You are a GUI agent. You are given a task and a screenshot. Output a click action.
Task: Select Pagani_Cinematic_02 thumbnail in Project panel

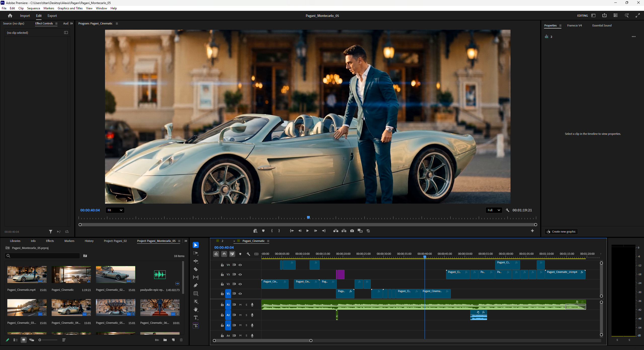116,274
